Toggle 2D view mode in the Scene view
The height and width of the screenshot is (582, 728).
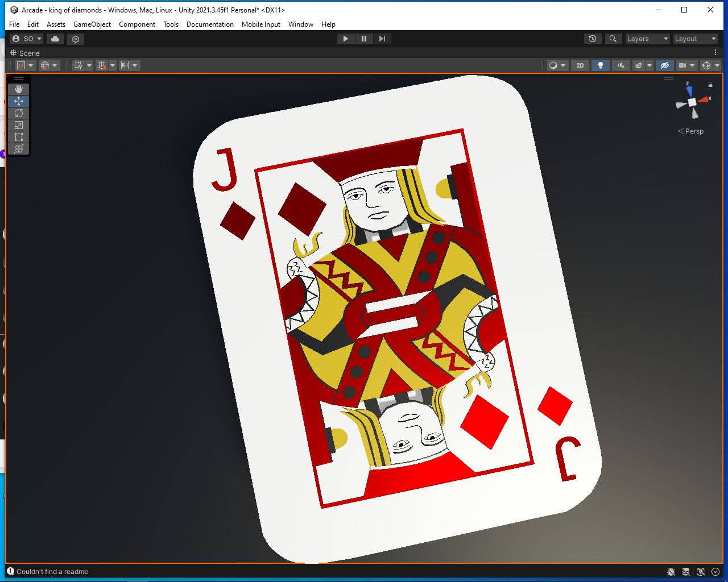point(580,65)
